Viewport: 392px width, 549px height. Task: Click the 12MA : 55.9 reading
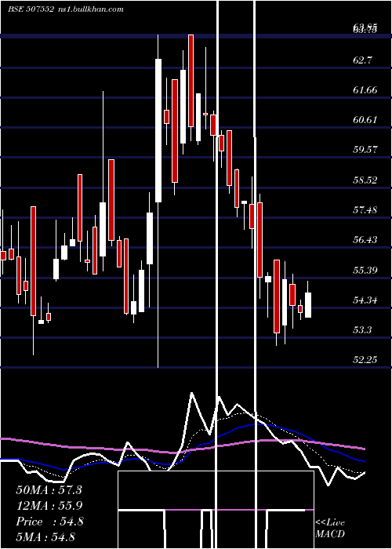tap(49, 506)
